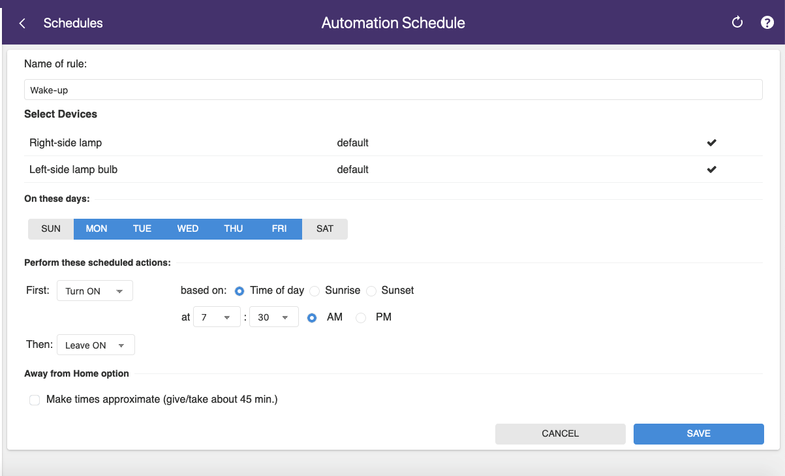This screenshot has width=785, height=476.
Task: Select the Time of day option
Action: click(240, 291)
